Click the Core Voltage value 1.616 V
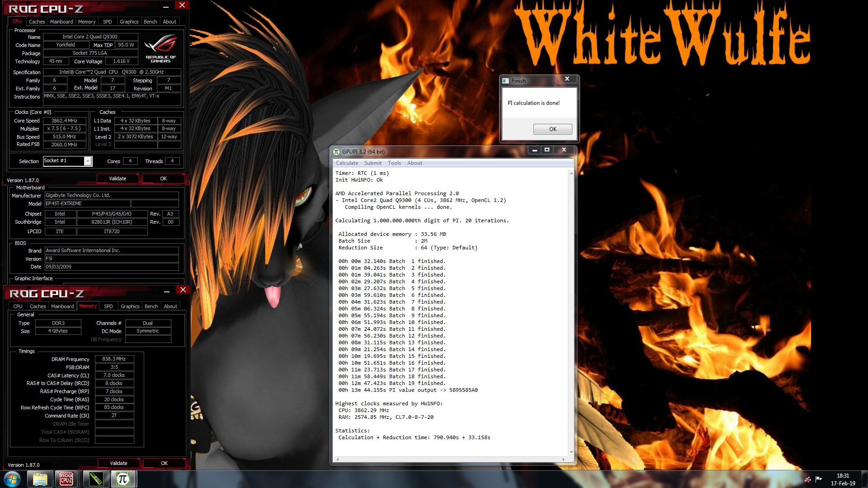 [x=121, y=61]
